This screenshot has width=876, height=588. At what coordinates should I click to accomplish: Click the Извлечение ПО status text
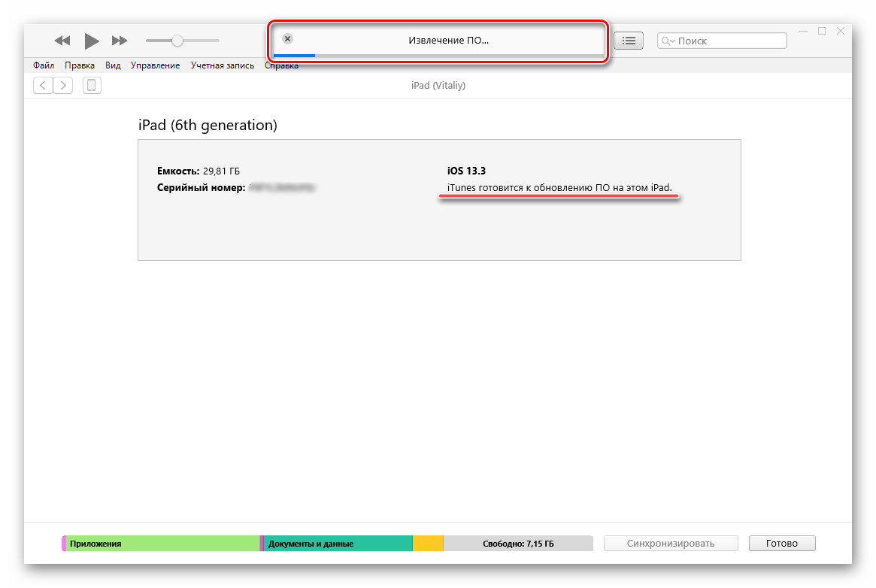[449, 40]
